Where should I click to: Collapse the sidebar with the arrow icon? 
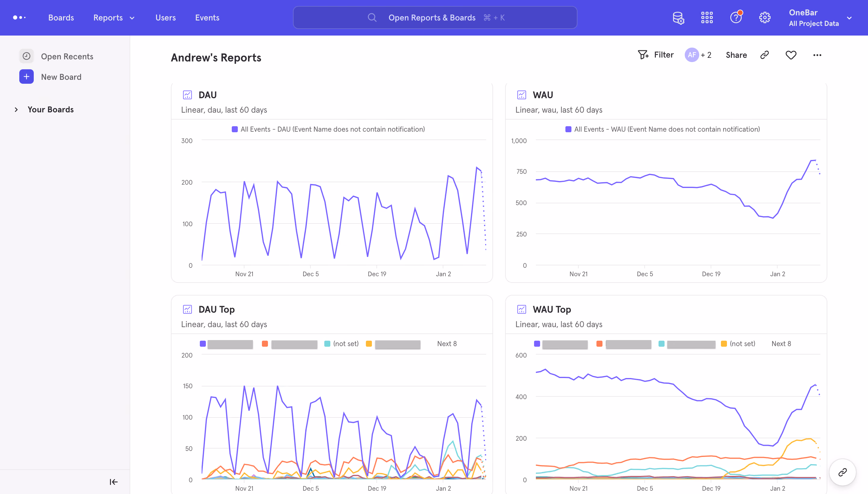(x=113, y=482)
